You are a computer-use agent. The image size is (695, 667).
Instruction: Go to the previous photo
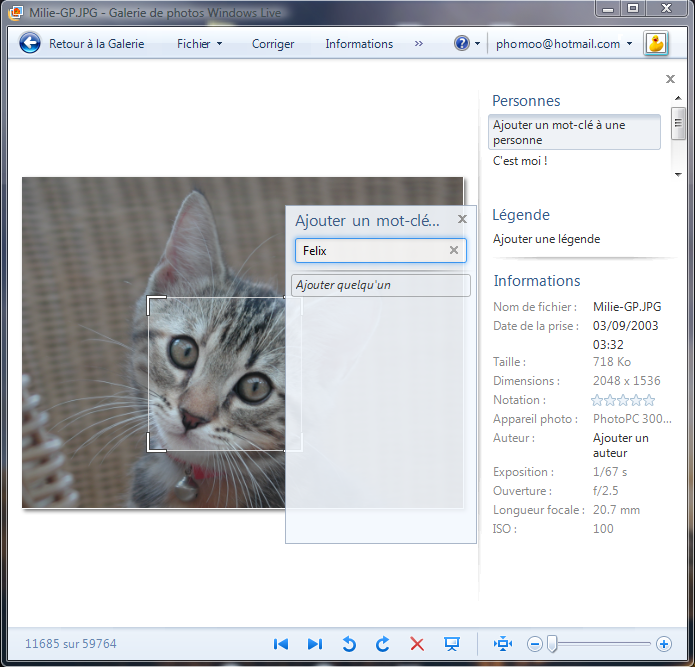coord(281,644)
